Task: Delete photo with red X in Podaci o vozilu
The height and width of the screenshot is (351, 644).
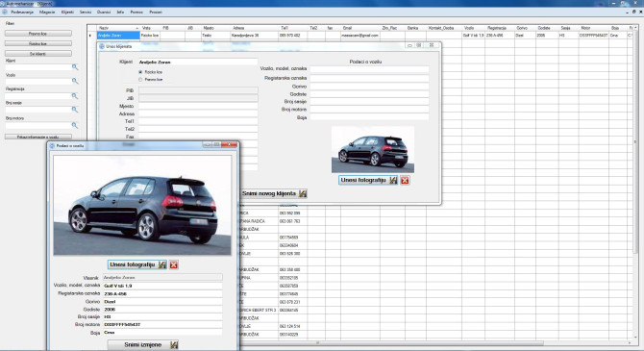Action: (174, 265)
